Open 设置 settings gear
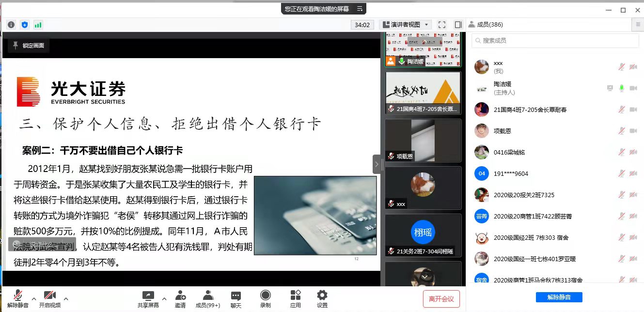 tap(322, 296)
